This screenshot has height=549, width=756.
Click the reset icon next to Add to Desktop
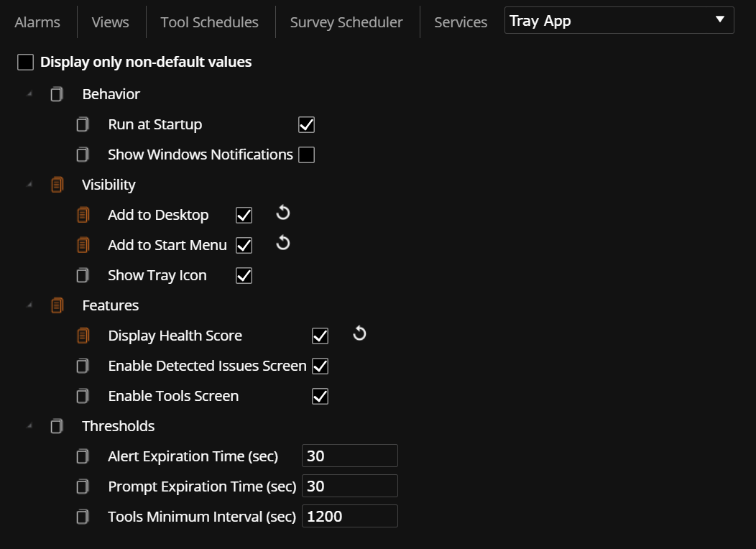click(282, 213)
